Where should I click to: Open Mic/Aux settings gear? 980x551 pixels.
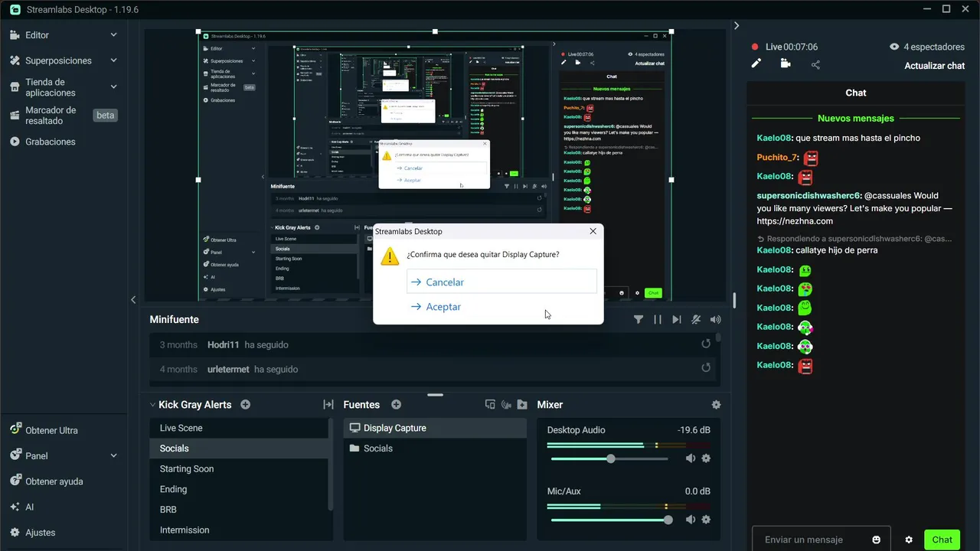pyautogui.click(x=706, y=520)
